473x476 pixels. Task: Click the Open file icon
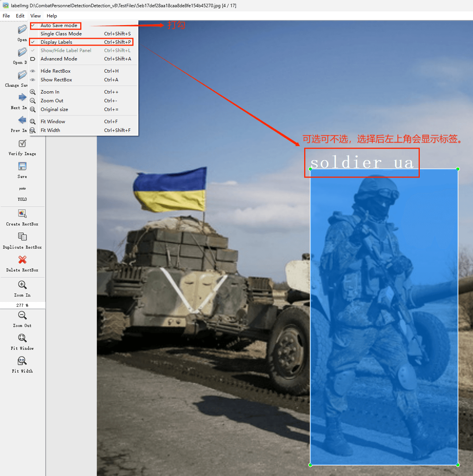[22, 30]
